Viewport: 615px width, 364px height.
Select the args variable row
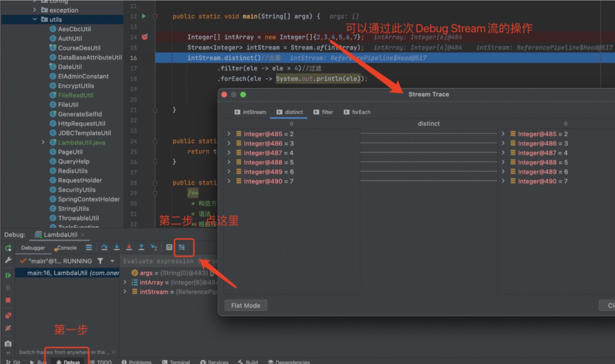pos(169,273)
